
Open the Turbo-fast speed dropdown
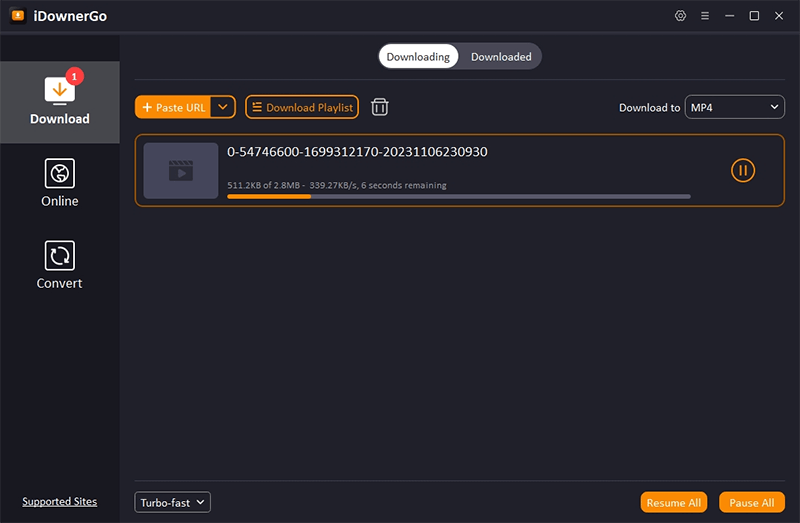click(172, 502)
